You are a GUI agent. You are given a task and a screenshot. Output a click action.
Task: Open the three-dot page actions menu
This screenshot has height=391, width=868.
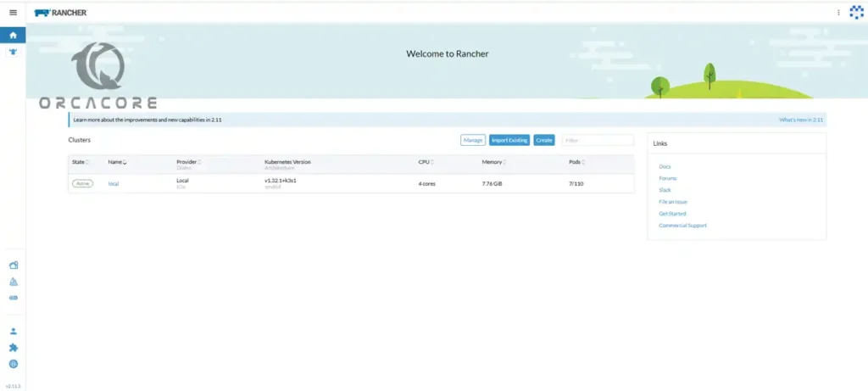coord(838,12)
